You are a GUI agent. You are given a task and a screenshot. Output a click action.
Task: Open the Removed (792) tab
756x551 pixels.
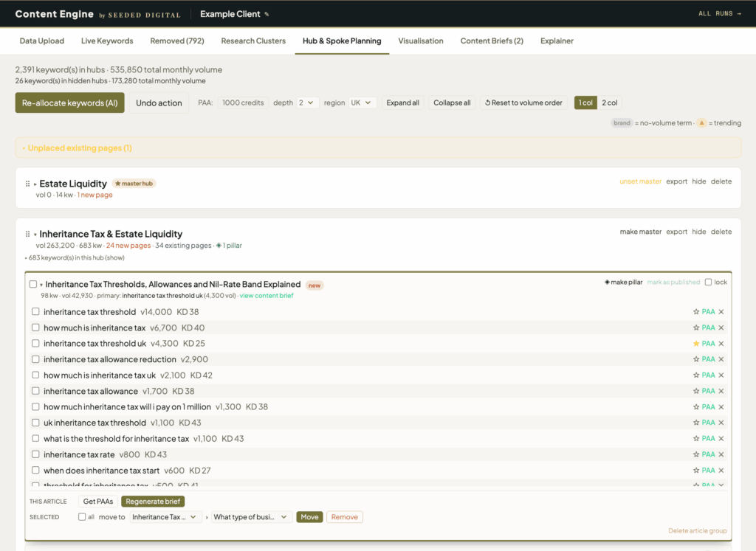pyautogui.click(x=177, y=41)
